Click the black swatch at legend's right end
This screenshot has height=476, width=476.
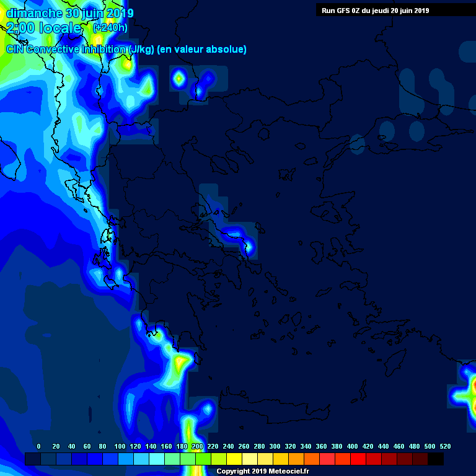tap(436, 459)
